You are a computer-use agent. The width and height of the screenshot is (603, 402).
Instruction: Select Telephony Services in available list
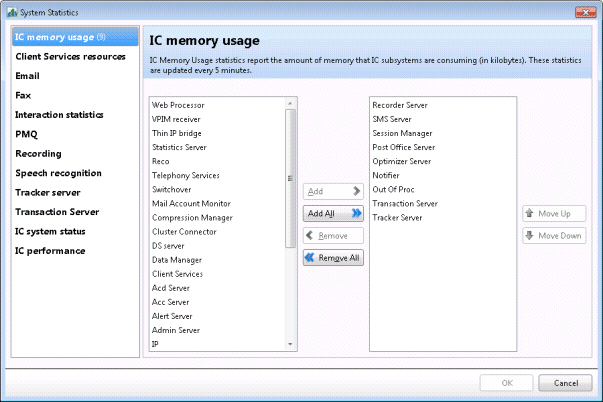click(185, 175)
